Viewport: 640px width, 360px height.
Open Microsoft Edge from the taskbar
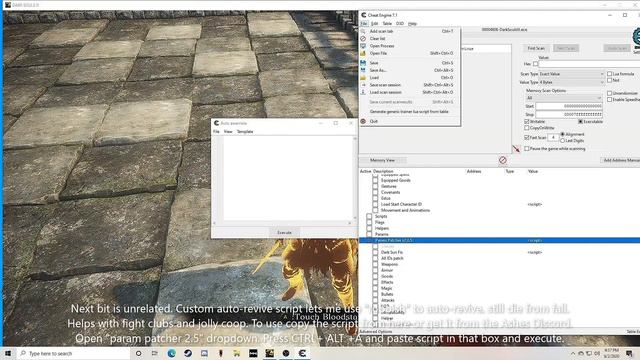click(171, 353)
